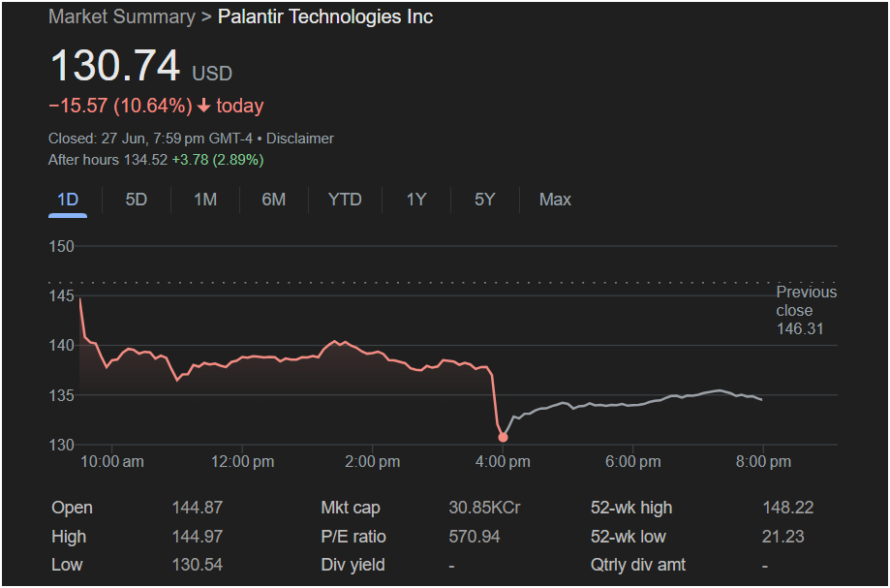This screenshot has width=890, height=588.
Task: Click the USD currency label
Action: tap(212, 74)
